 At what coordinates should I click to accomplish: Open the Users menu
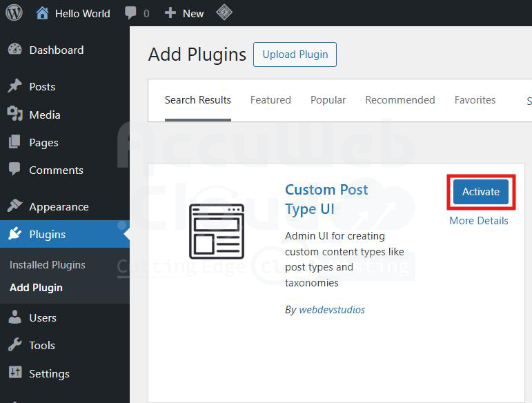click(x=42, y=318)
